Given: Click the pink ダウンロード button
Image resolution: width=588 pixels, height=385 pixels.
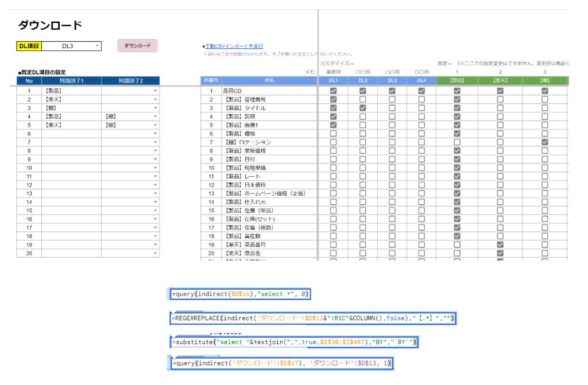Looking at the screenshot, I should 137,46.
